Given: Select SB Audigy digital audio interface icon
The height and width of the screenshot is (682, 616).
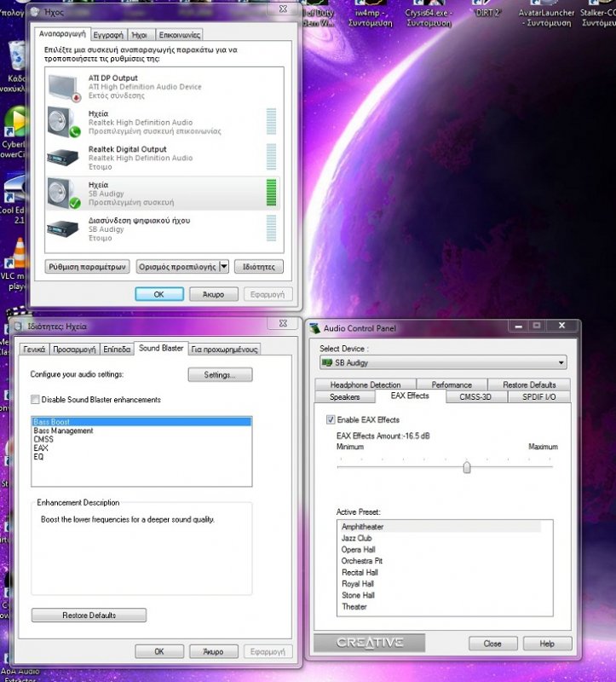Looking at the screenshot, I should click(x=63, y=228).
